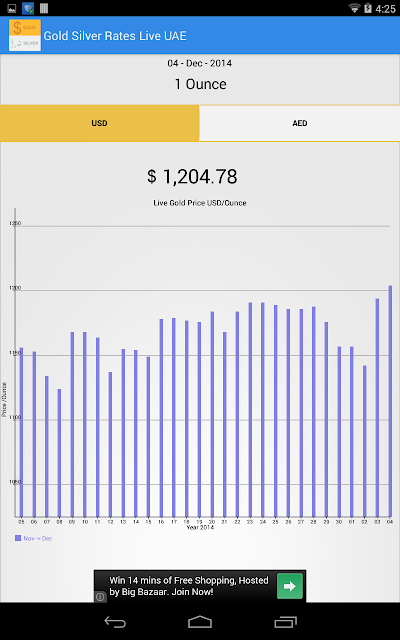The image size is (400, 640).
Task: Select the tallest bar for day 04
Action: (x=390, y=401)
